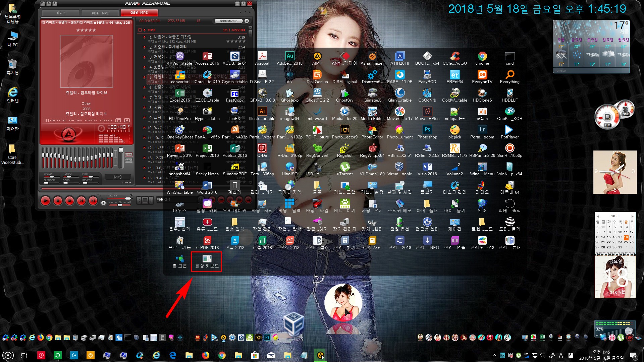Screen dimensions: 644x362
Task: Open UltraISO shortcut
Action: 289,169
